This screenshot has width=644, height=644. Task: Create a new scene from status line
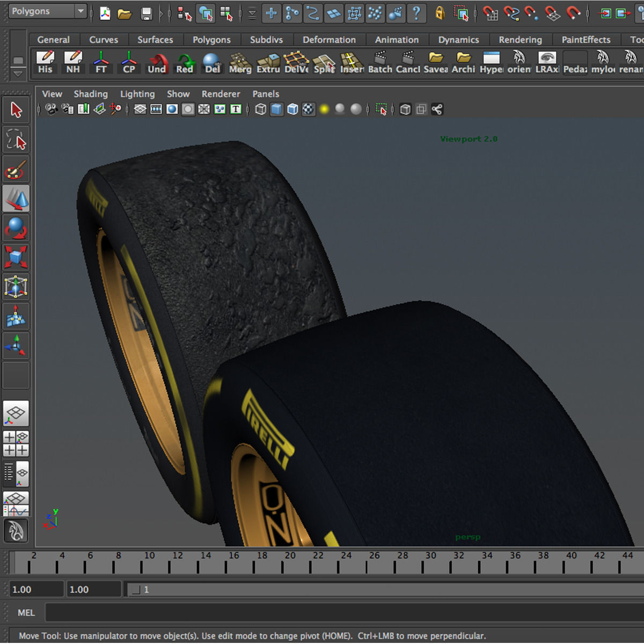pyautogui.click(x=105, y=13)
